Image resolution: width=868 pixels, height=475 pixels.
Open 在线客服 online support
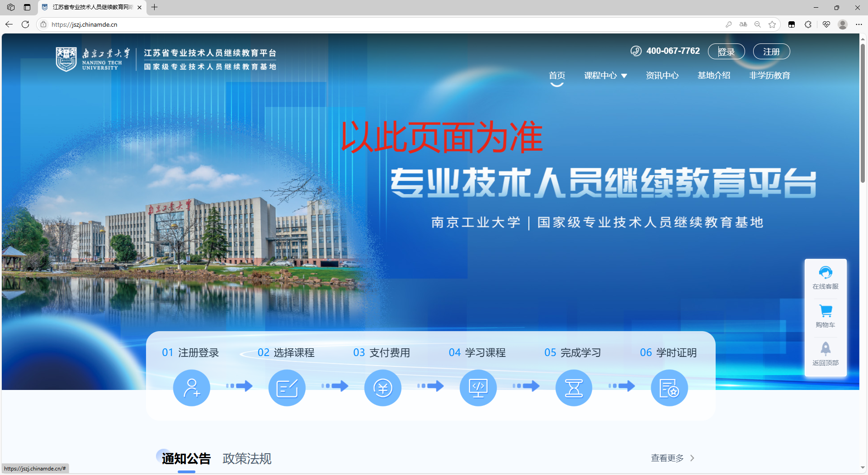(x=826, y=278)
